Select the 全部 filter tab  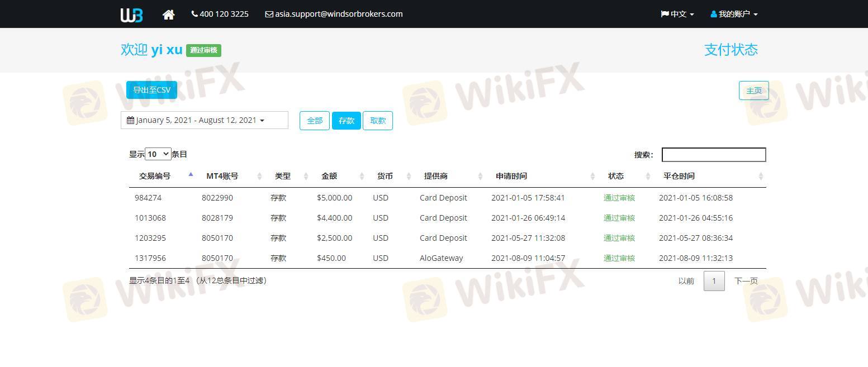pos(315,121)
